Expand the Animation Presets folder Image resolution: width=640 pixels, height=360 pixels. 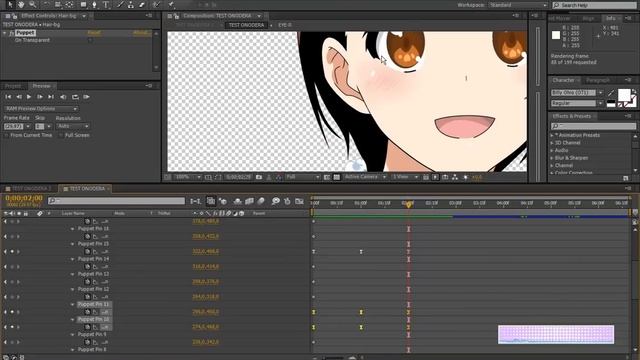[552, 135]
